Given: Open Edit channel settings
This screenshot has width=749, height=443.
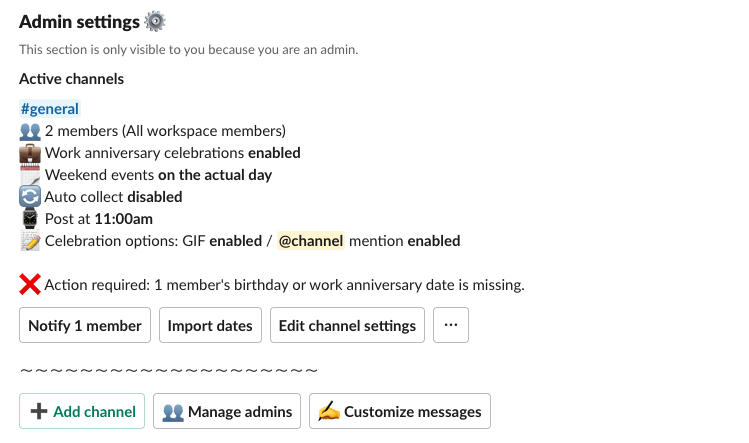Looking at the screenshot, I should point(347,326).
